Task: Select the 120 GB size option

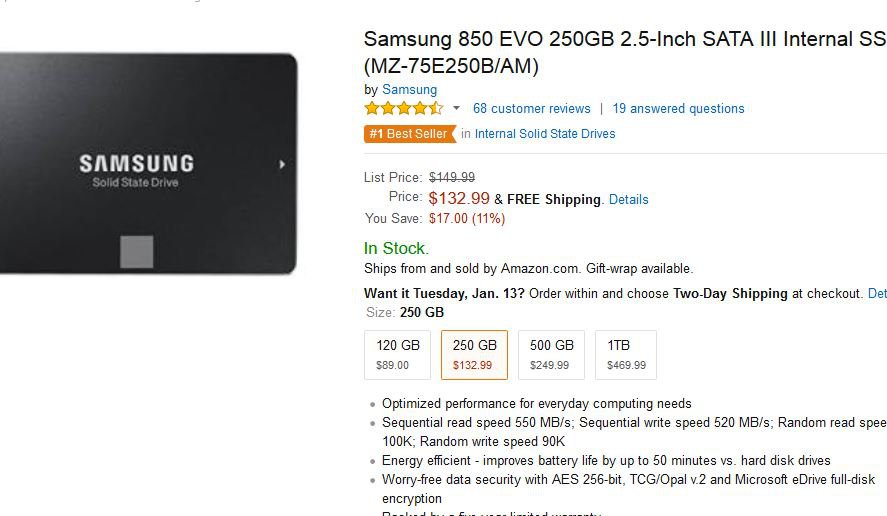Action: (x=398, y=355)
